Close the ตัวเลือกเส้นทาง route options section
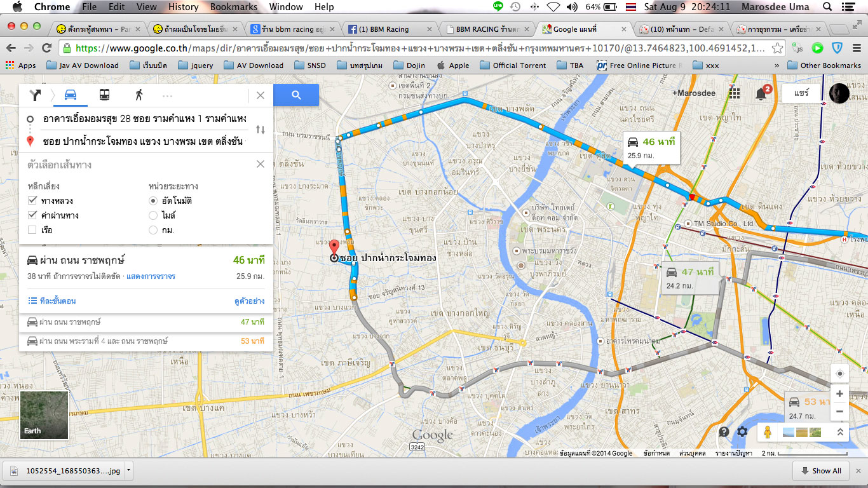868x488 pixels. (261, 164)
